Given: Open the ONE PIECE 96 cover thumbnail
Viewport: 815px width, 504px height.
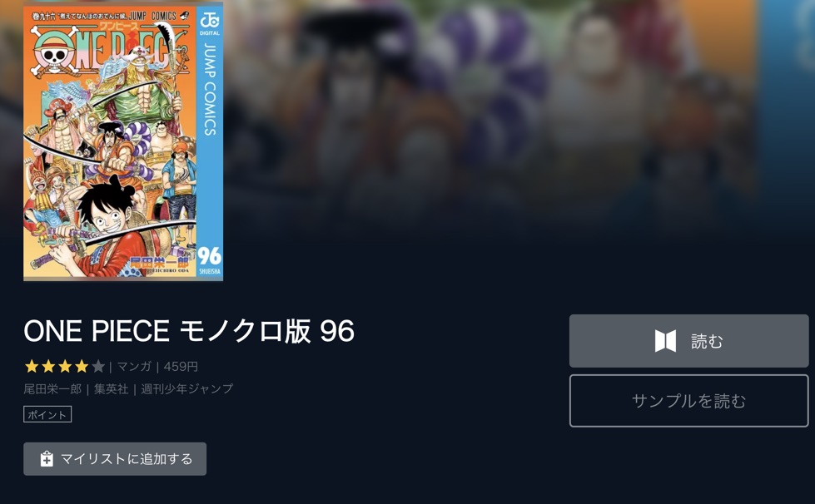Looking at the screenshot, I should click(x=123, y=141).
